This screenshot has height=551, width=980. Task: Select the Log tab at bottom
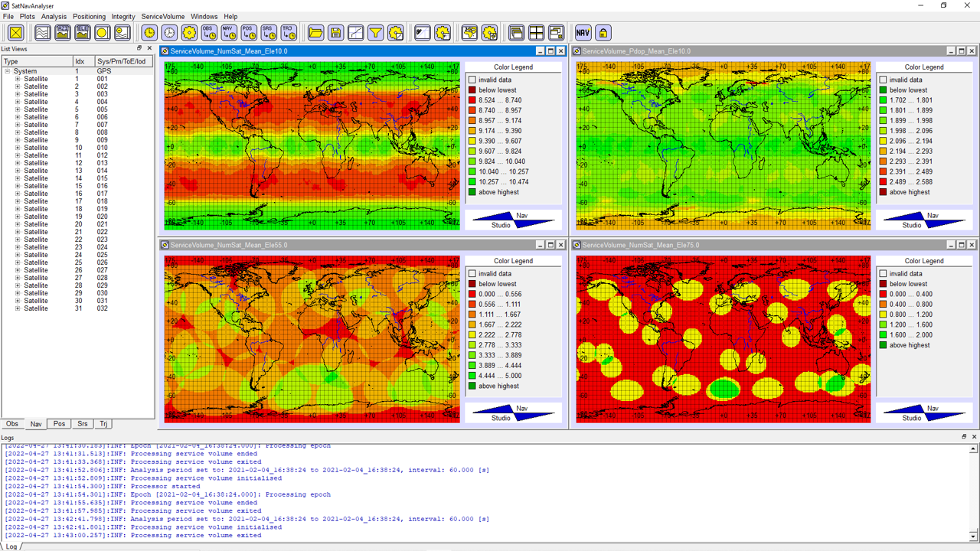(11, 546)
